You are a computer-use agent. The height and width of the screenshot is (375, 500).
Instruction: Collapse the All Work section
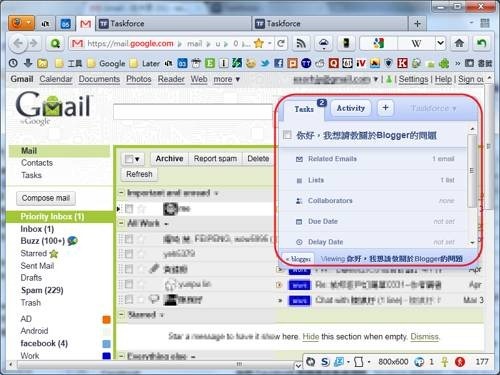point(121,223)
